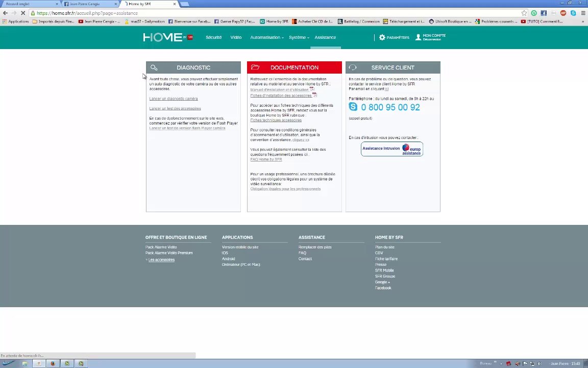
Task: Click Contact footer link
Action: 305,258
